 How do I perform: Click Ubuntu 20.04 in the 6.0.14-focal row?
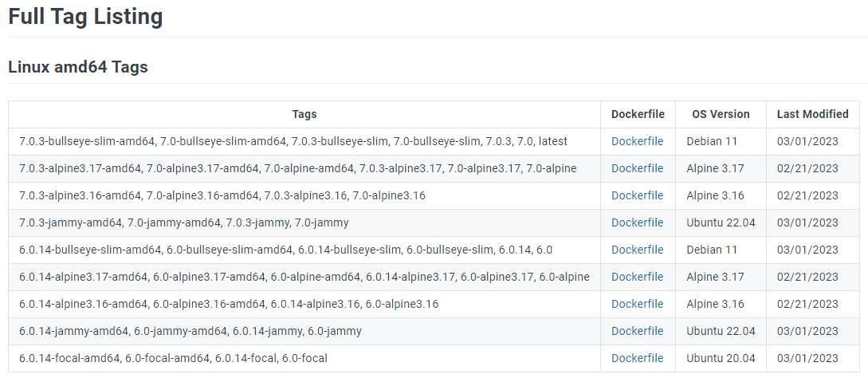721,358
